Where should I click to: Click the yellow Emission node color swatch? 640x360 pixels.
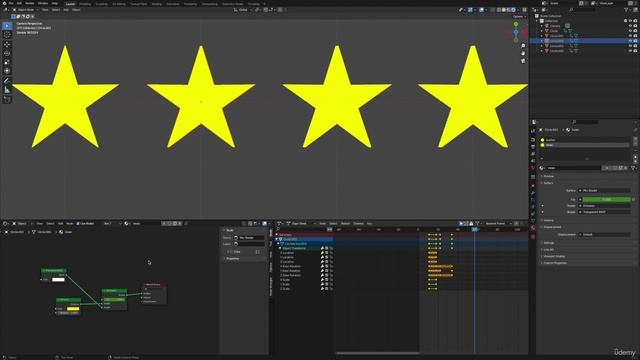coord(73,309)
